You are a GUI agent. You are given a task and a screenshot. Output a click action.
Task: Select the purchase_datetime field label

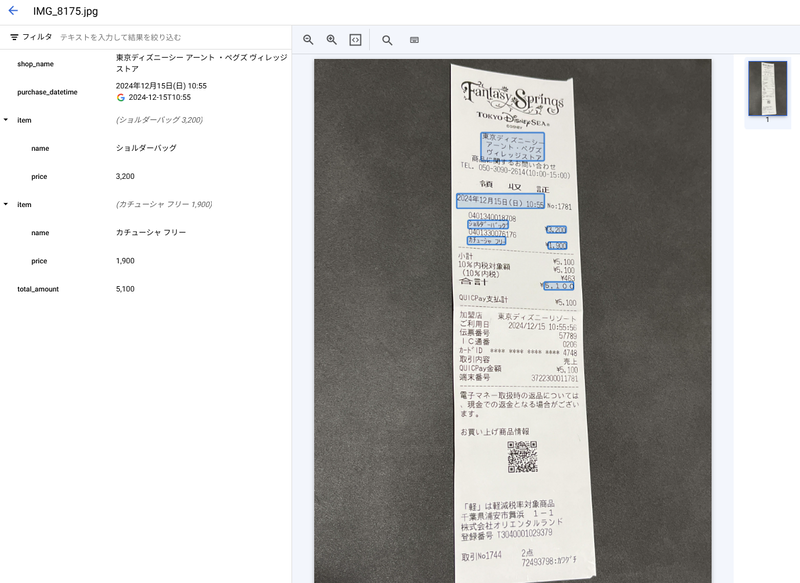[47, 92]
